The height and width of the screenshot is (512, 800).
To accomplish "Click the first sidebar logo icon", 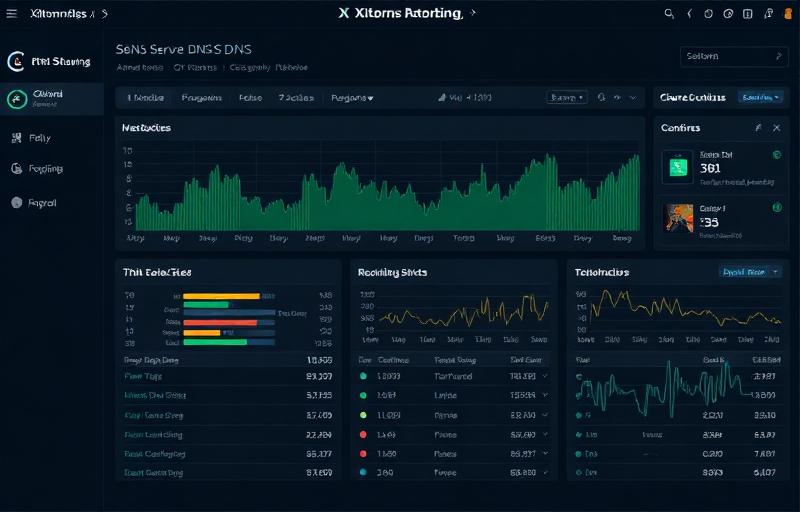I will pyautogui.click(x=16, y=62).
